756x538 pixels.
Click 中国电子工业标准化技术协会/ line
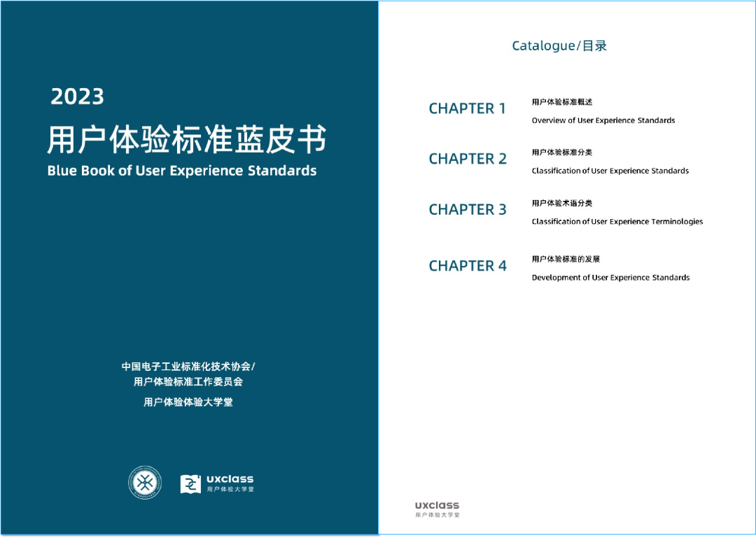(x=188, y=367)
